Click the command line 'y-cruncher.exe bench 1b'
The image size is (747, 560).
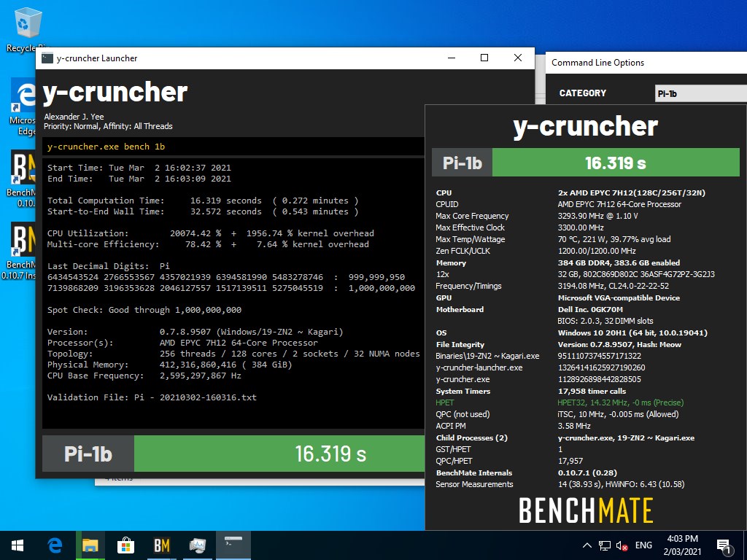107,147
